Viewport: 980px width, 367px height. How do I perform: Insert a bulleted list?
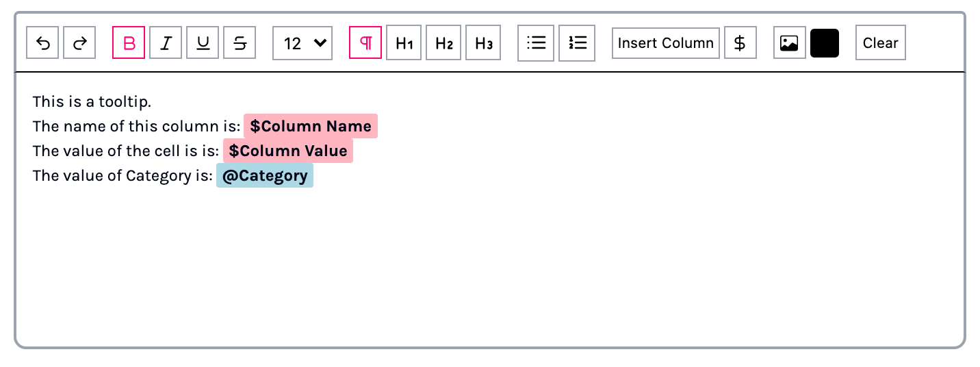click(536, 43)
